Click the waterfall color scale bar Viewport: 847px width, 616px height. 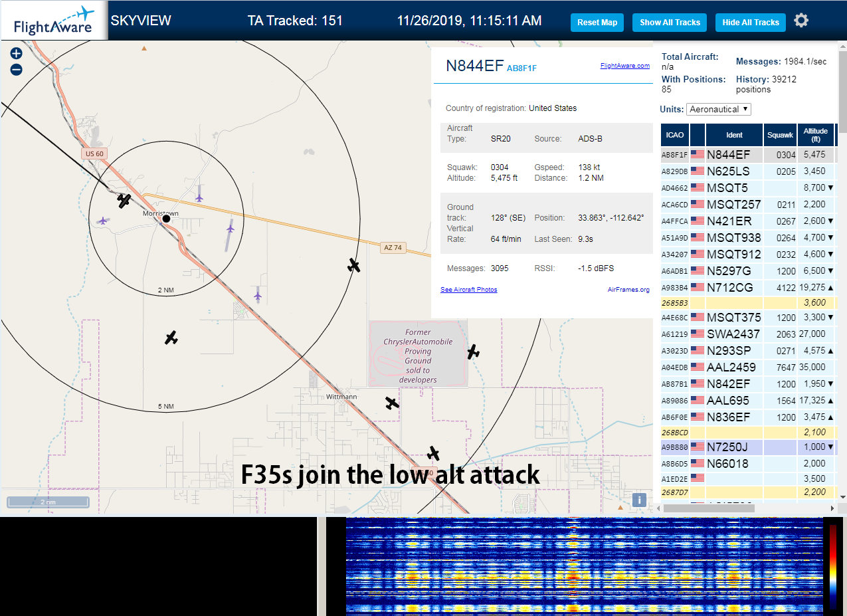pyautogui.click(x=833, y=566)
